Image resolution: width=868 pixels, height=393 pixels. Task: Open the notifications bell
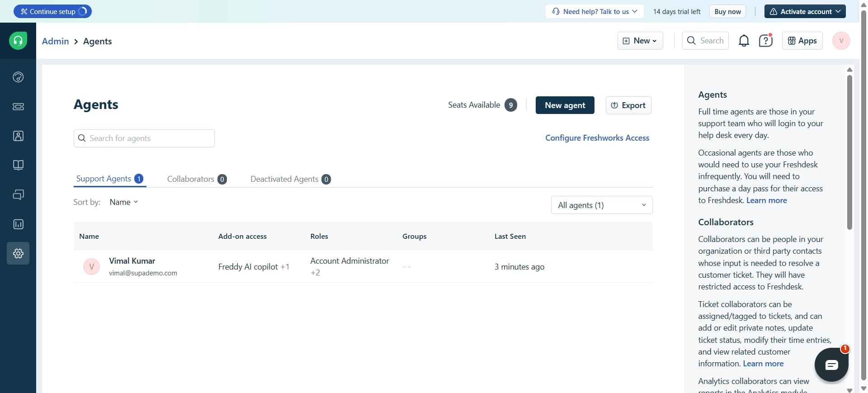point(744,41)
